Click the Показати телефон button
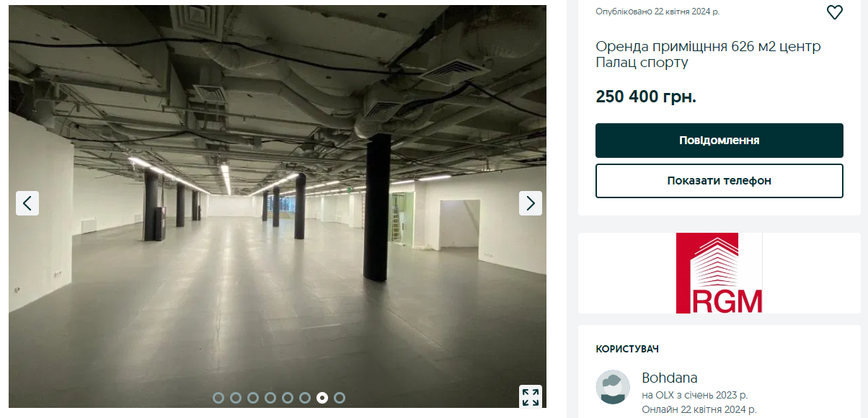This screenshot has width=868, height=418. click(719, 181)
